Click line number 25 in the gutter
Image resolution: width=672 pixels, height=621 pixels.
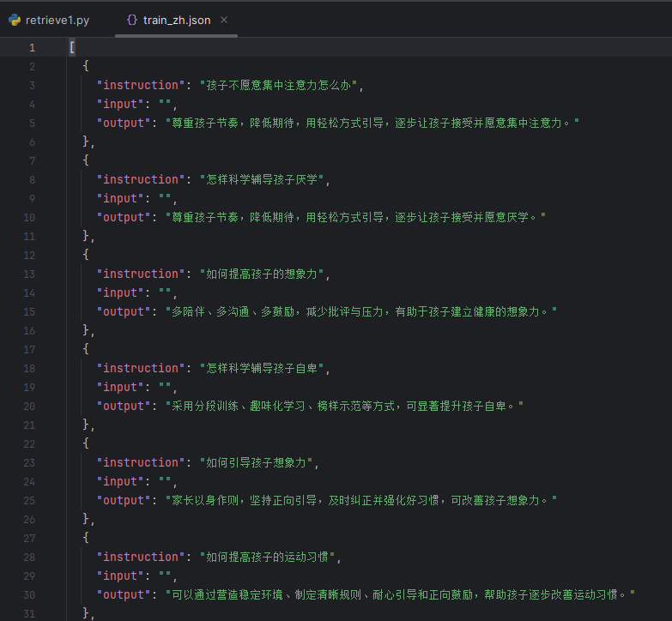pyautogui.click(x=29, y=500)
